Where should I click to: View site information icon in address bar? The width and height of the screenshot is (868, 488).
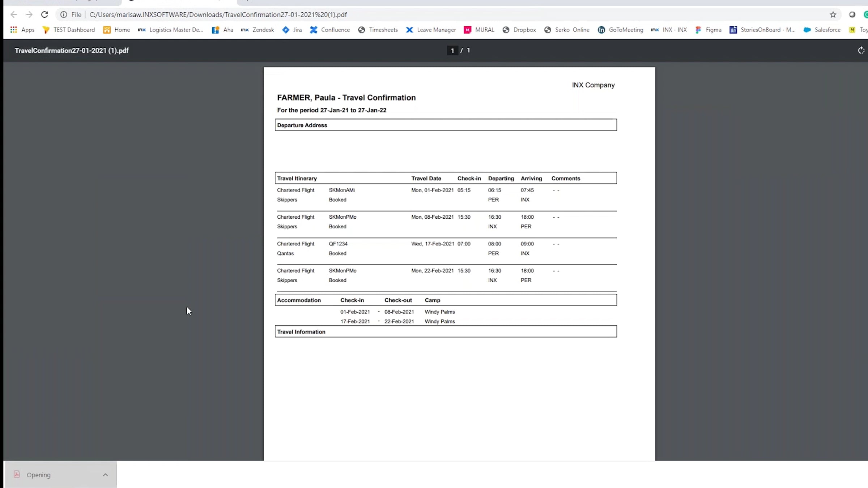[64, 14]
